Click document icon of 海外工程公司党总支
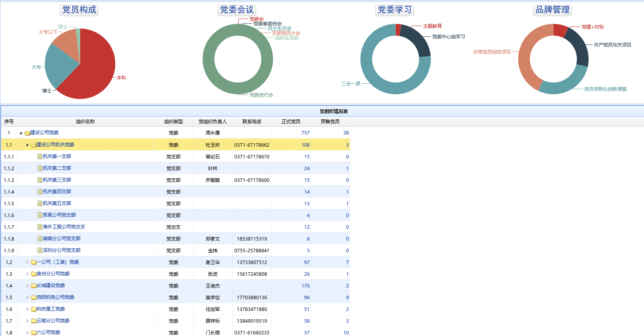The image size is (644, 336). pos(40,227)
